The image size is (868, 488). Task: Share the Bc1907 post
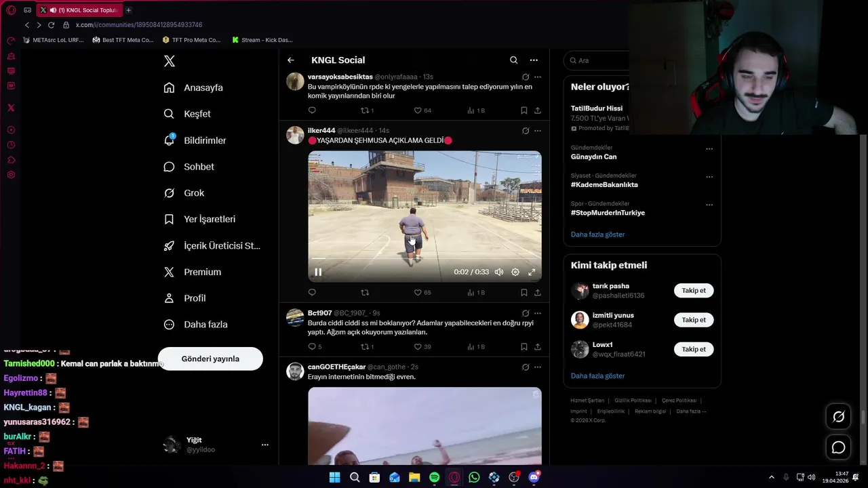[x=538, y=346]
